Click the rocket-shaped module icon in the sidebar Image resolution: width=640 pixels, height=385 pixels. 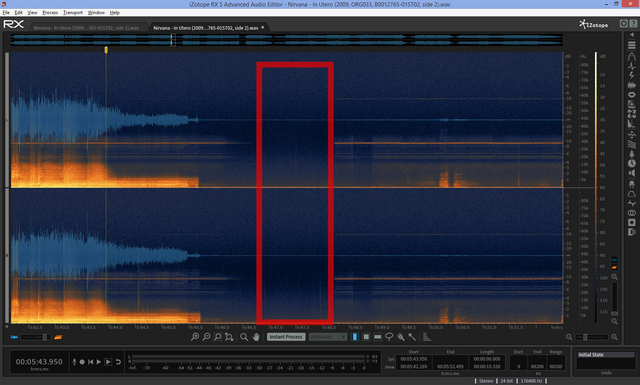tap(631, 154)
